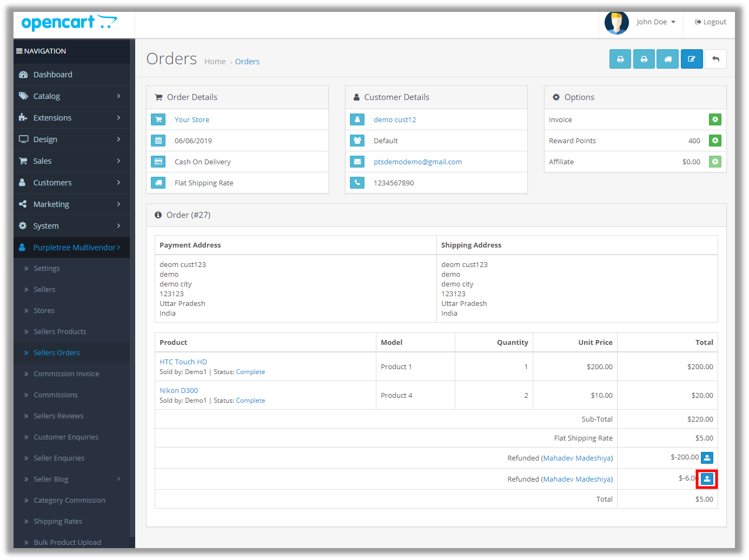Open the HTC Touch HD product link
The image size is (749, 560).
[x=183, y=362]
